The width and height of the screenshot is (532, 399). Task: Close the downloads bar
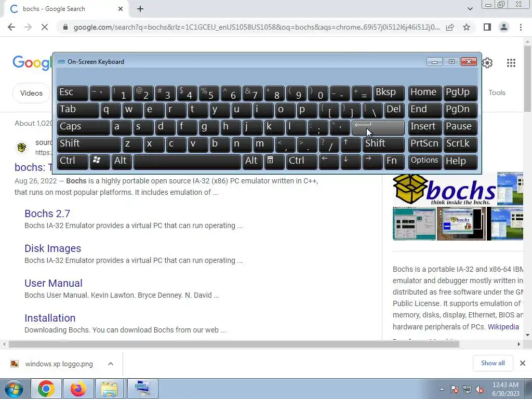pos(523,363)
